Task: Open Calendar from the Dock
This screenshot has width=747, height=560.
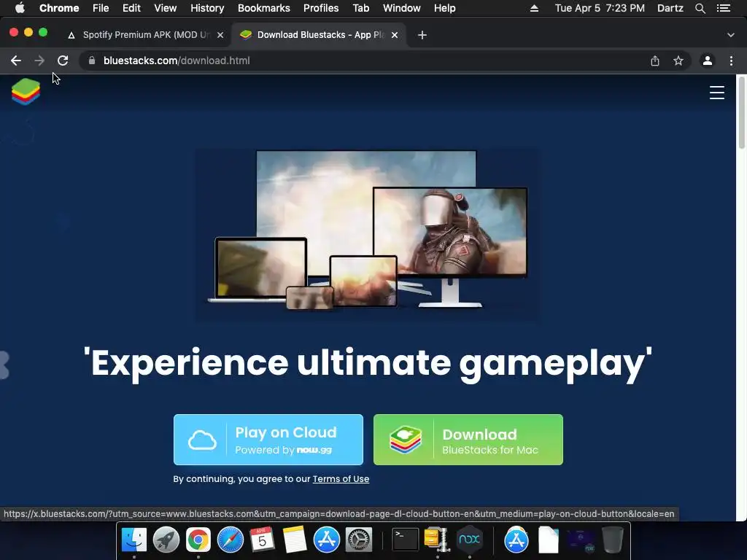Action: click(262, 540)
